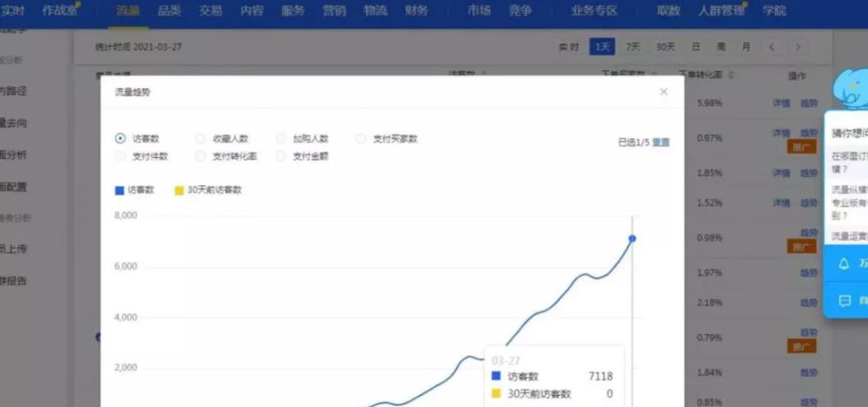
Task: Open the 品类 top navigation tab
Action: pyautogui.click(x=170, y=11)
